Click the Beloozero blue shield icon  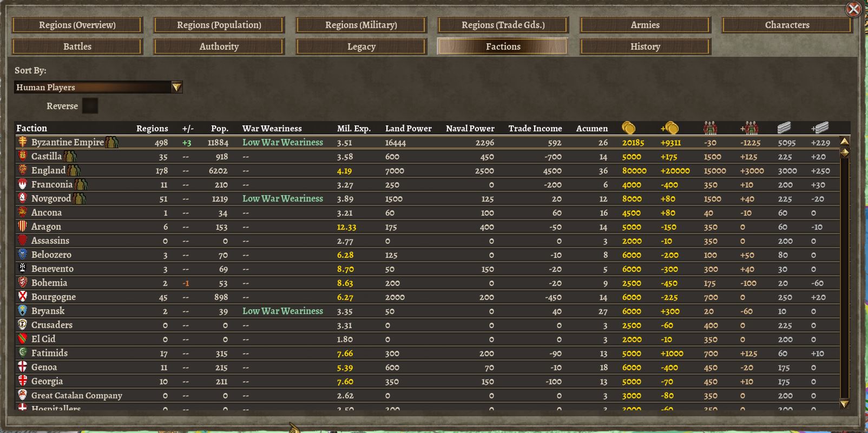coord(23,255)
